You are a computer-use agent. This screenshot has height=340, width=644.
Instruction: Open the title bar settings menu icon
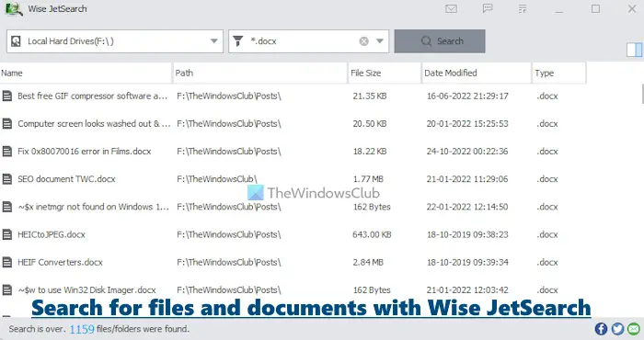pyautogui.click(x=523, y=8)
